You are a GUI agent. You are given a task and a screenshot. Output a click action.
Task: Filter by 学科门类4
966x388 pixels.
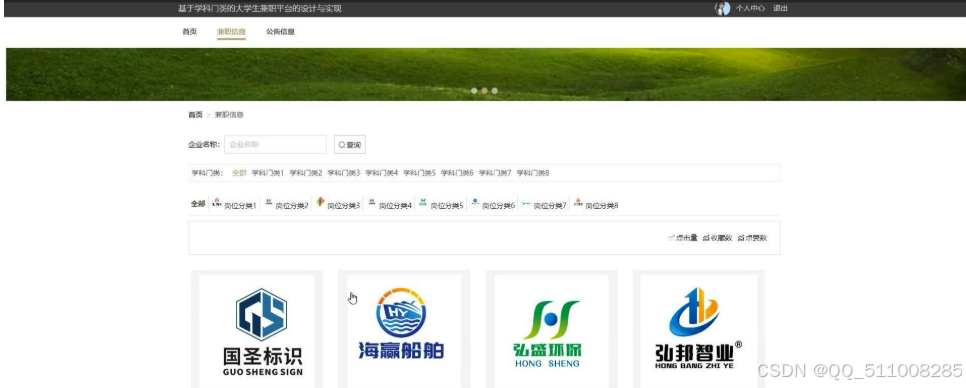[381, 173]
